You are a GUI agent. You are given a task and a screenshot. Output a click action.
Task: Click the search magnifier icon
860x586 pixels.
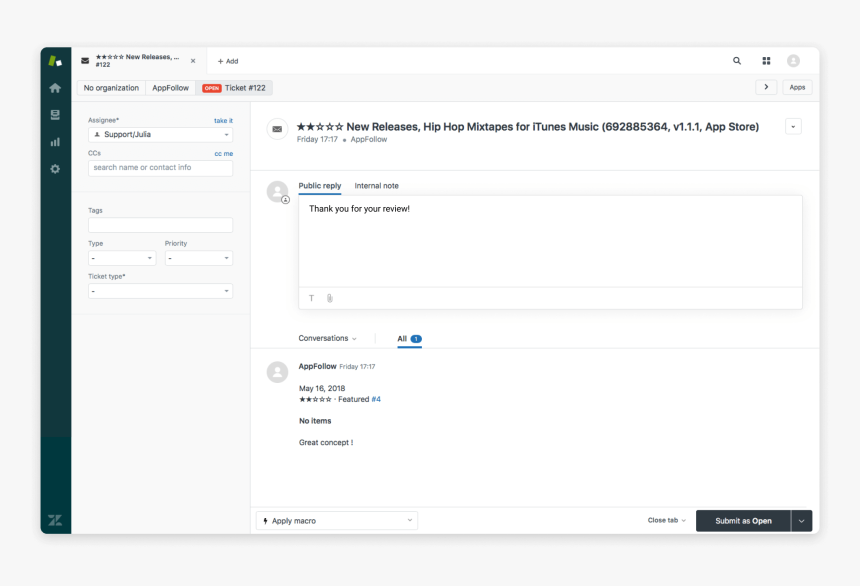(x=737, y=61)
